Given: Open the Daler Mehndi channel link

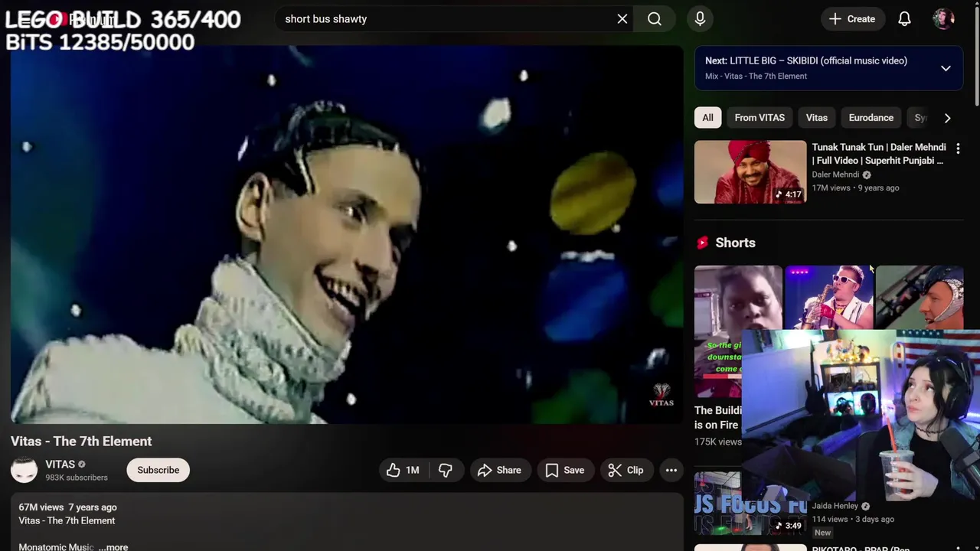Looking at the screenshot, I should coord(835,174).
